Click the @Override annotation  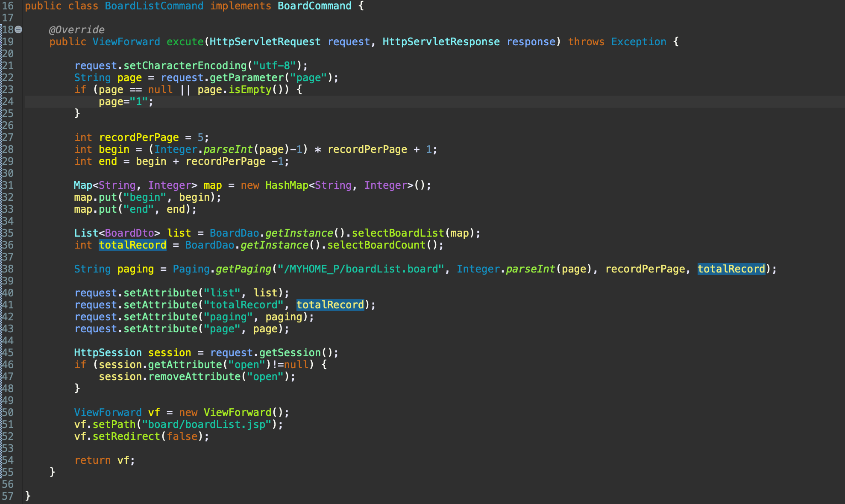tap(76, 30)
